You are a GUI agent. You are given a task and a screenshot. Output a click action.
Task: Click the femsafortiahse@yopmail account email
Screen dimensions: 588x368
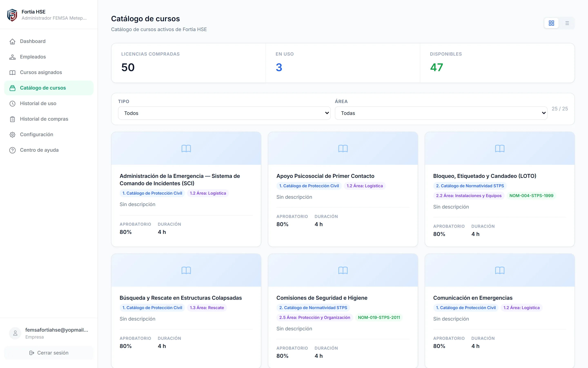pos(57,330)
